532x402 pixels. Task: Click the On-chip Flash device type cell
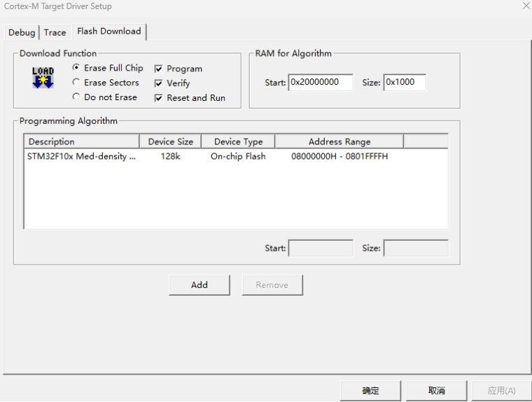coord(238,156)
